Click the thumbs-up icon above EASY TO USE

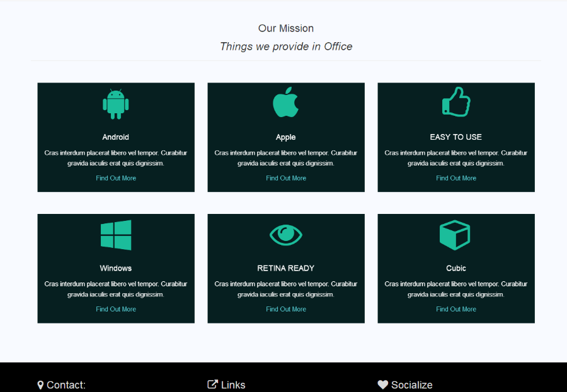coord(456,102)
